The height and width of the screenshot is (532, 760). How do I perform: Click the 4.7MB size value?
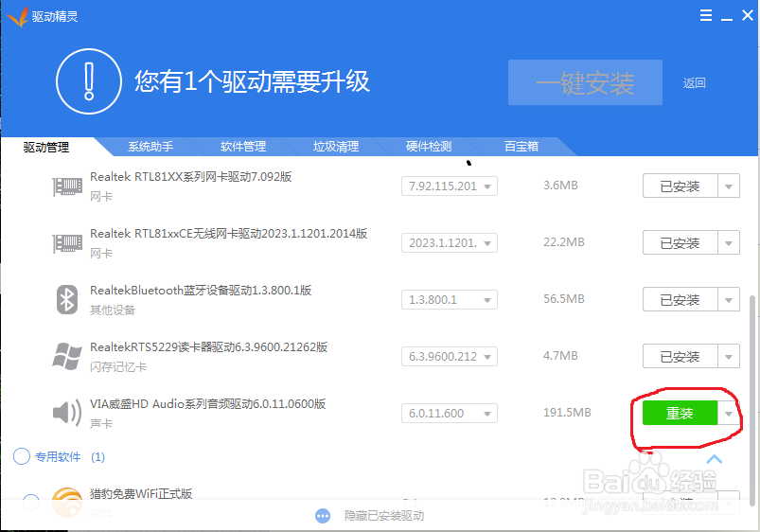[x=561, y=356]
